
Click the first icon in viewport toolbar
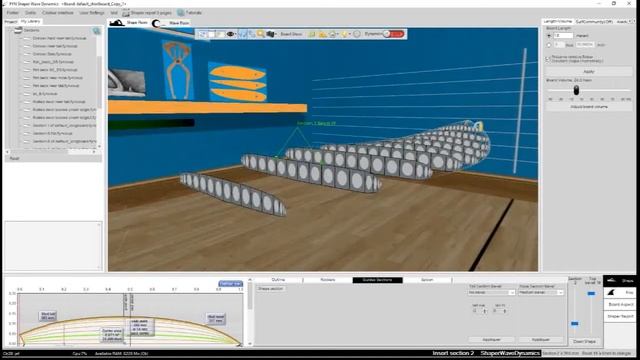point(202,34)
